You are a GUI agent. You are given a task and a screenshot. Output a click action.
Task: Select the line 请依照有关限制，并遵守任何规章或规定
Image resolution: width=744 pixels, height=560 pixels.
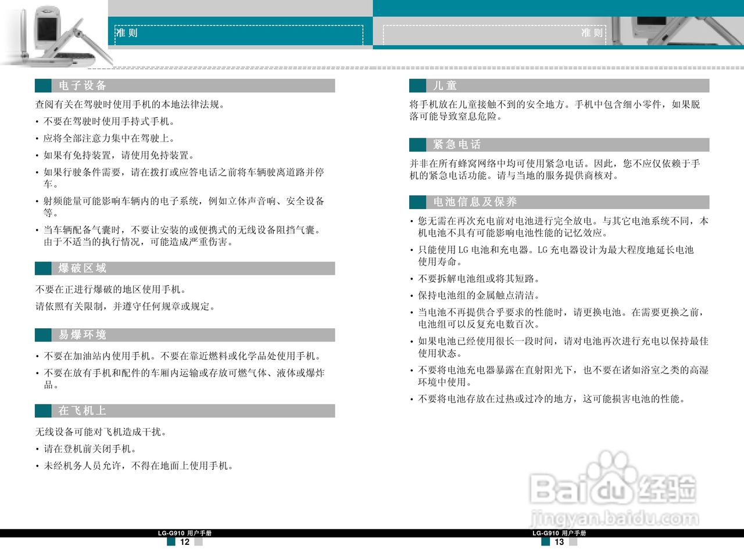(x=126, y=306)
